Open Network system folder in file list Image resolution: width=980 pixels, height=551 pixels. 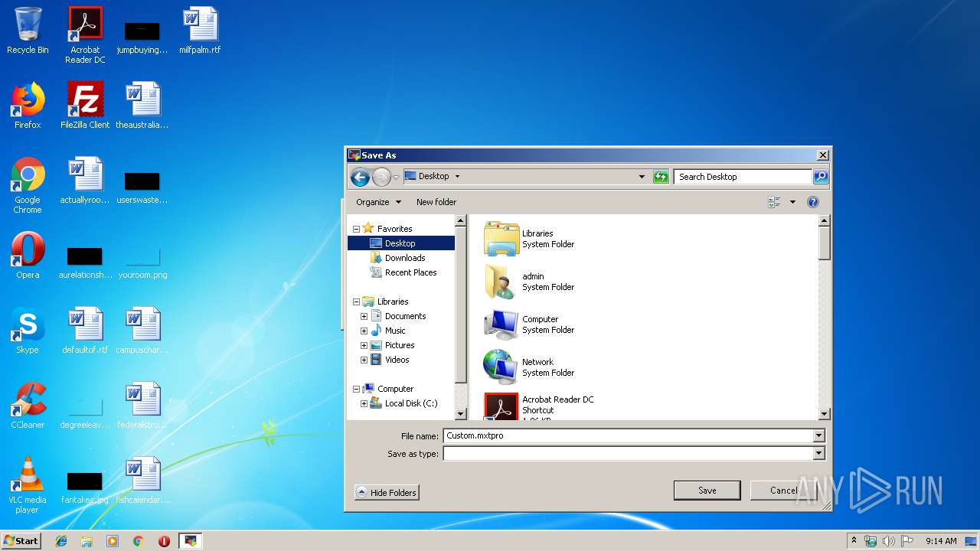pyautogui.click(x=530, y=367)
